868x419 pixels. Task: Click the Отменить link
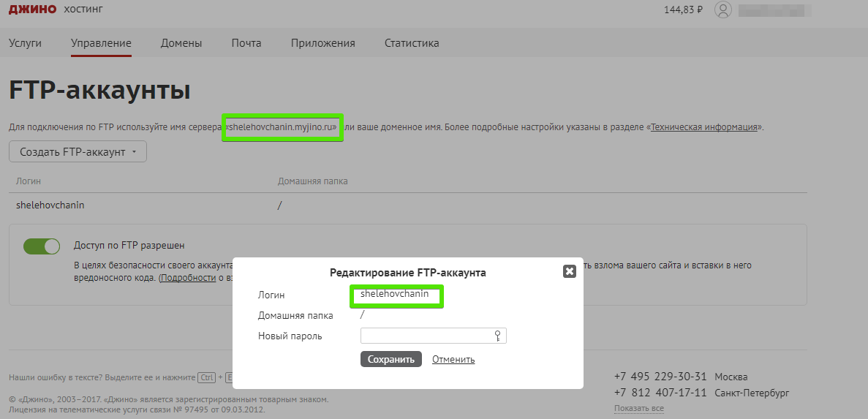(453, 360)
